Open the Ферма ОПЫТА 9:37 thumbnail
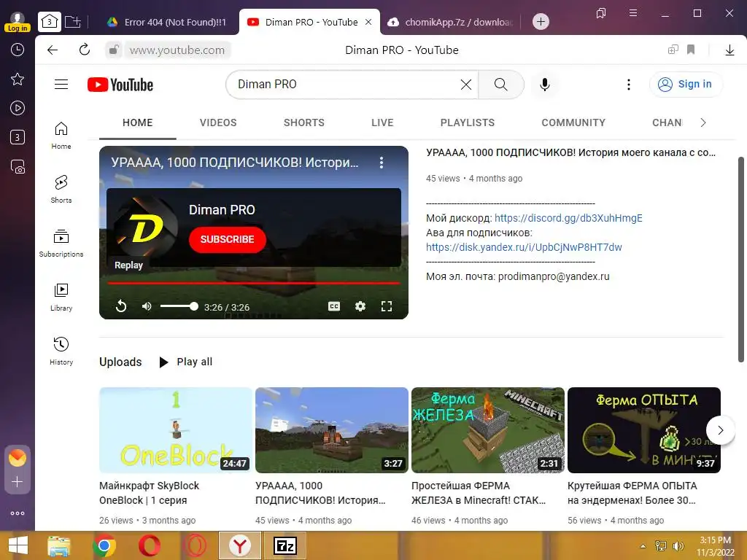Image resolution: width=747 pixels, height=560 pixels. point(643,430)
